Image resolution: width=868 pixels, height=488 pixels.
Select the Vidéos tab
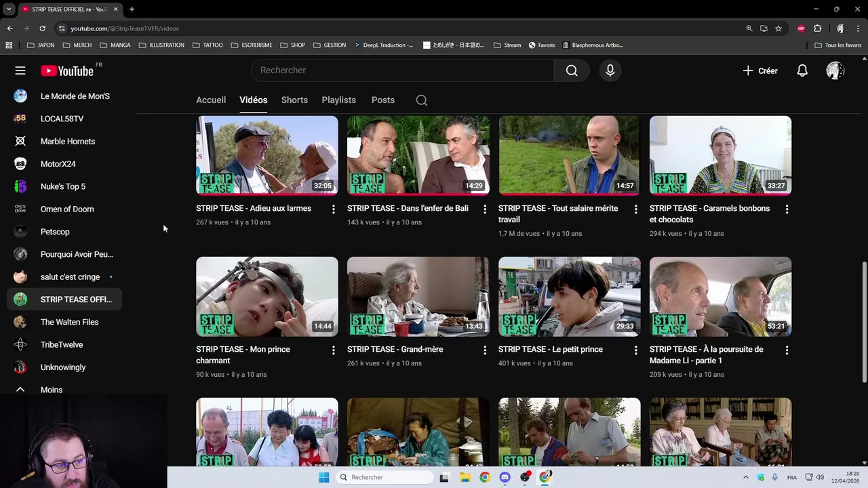tap(254, 100)
